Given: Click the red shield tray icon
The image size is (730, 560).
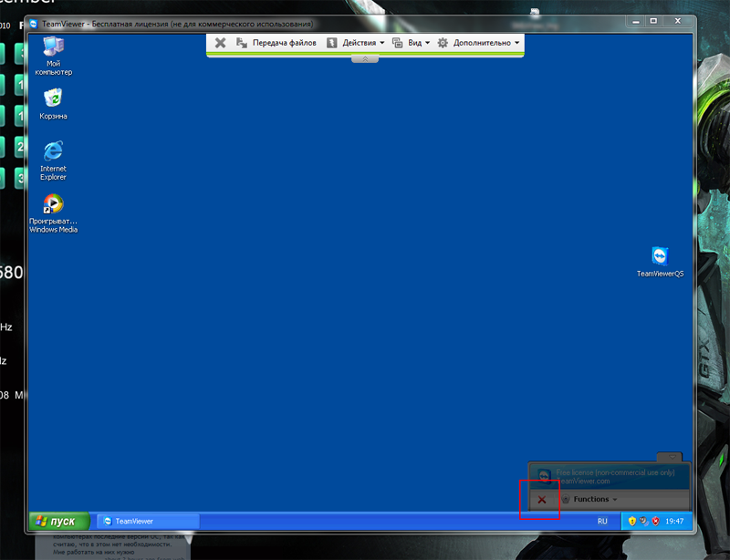Looking at the screenshot, I should tap(656, 522).
